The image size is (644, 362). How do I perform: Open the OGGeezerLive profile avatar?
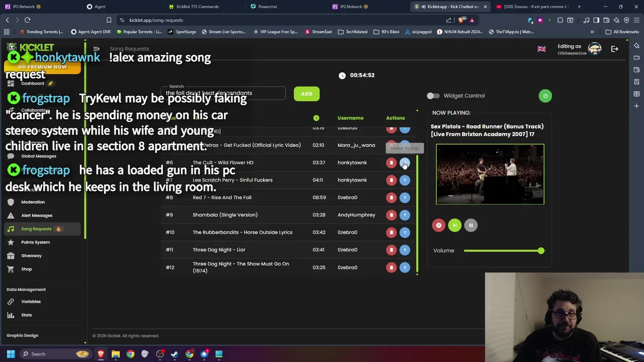[595, 49]
